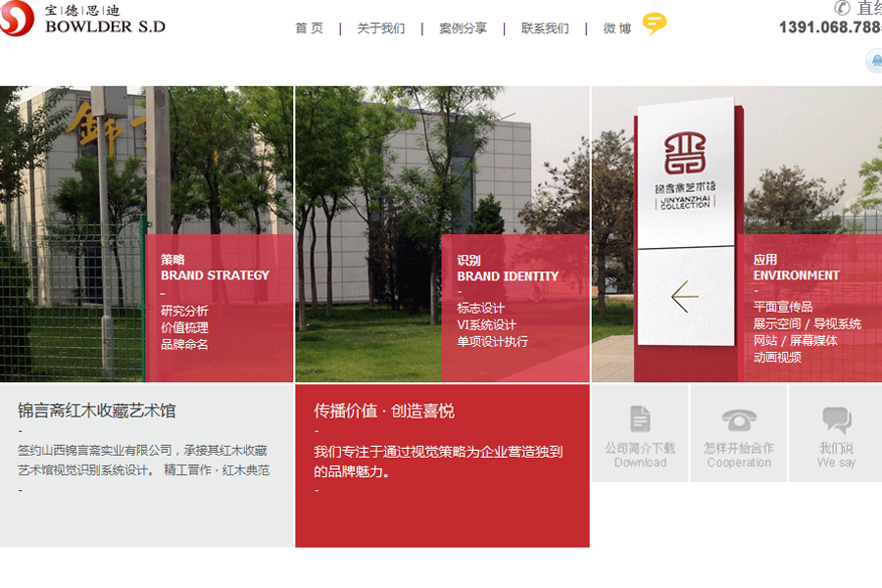The height and width of the screenshot is (588, 882).
Task: Click the left arrow on signboard
Action: 684,296
